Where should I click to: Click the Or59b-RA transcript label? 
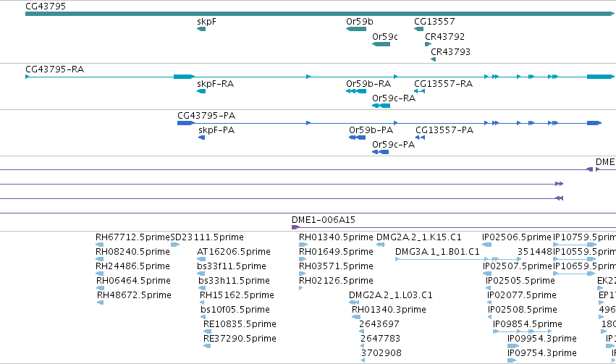[x=368, y=84]
